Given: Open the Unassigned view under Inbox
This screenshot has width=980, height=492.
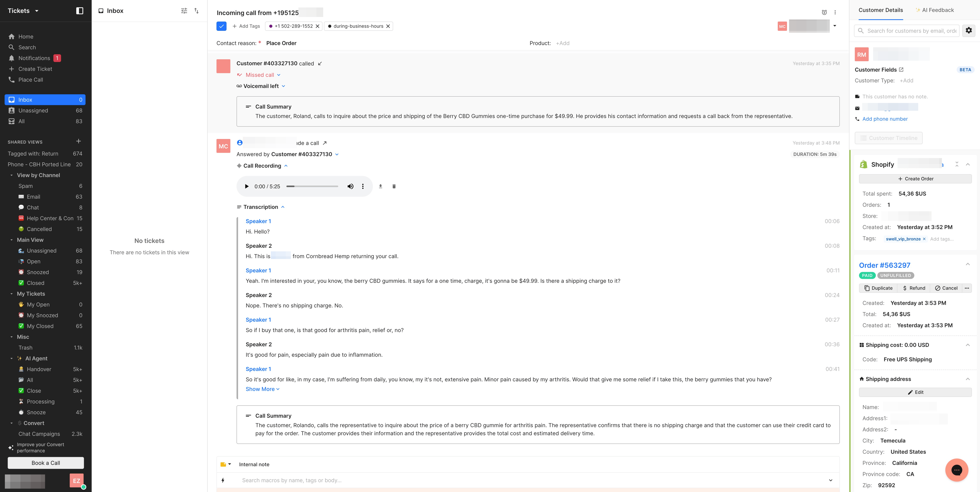Looking at the screenshot, I should pos(33,111).
